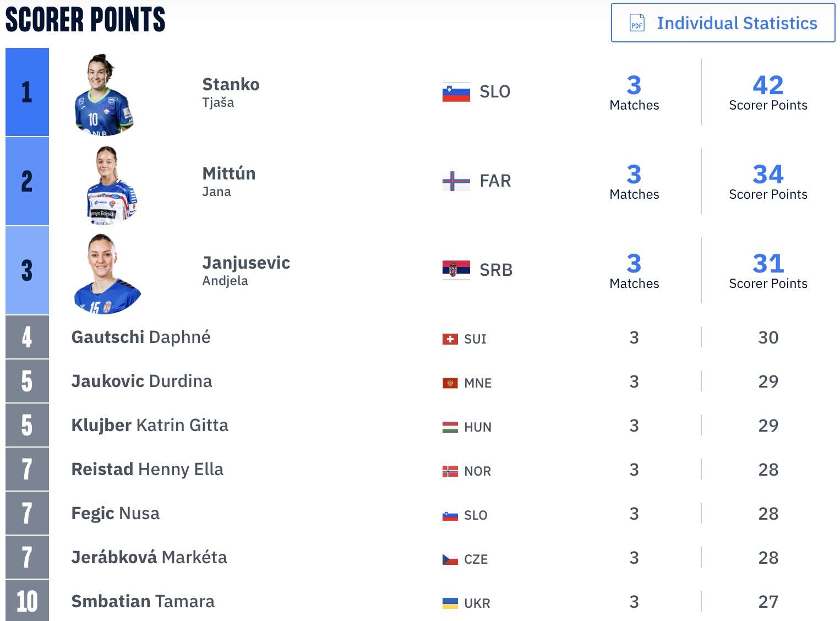Click the Switzerland flag icon

coord(450,339)
